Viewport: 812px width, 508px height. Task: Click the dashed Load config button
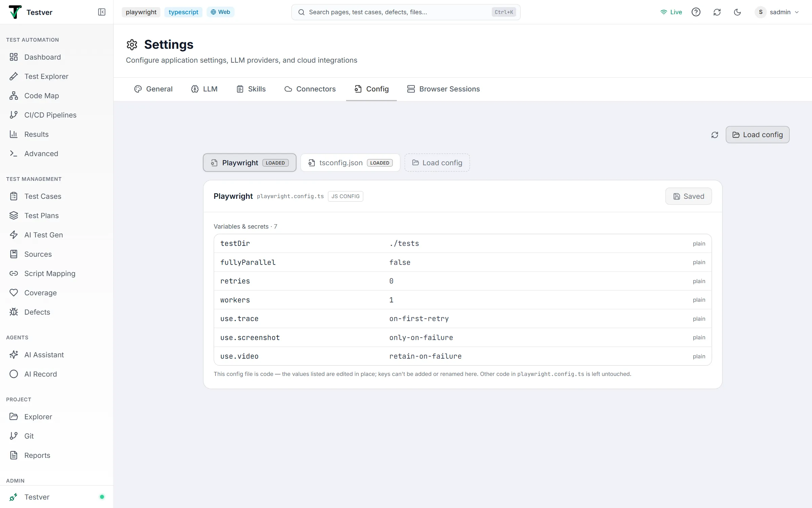[437, 163]
